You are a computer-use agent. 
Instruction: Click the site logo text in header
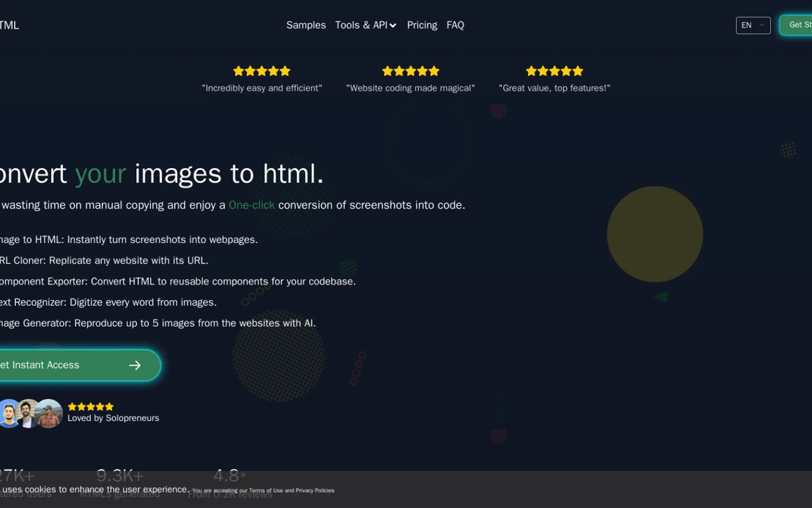click(9, 25)
